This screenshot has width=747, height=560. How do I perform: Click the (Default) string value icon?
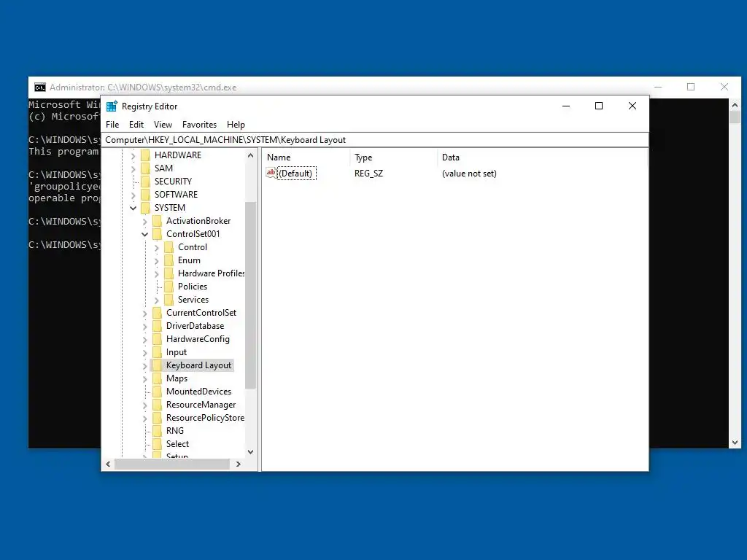click(x=271, y=174)
